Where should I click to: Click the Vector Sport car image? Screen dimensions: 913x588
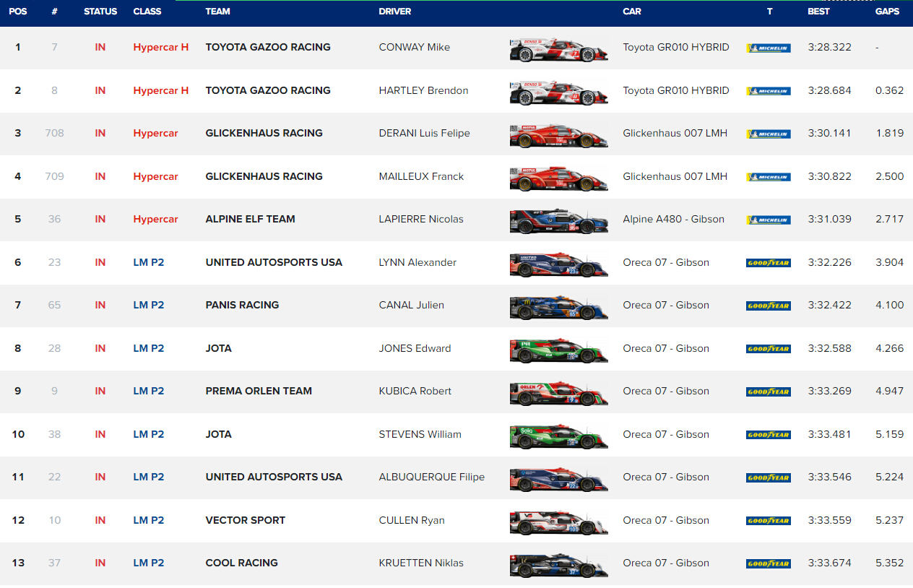pos(558,522)
